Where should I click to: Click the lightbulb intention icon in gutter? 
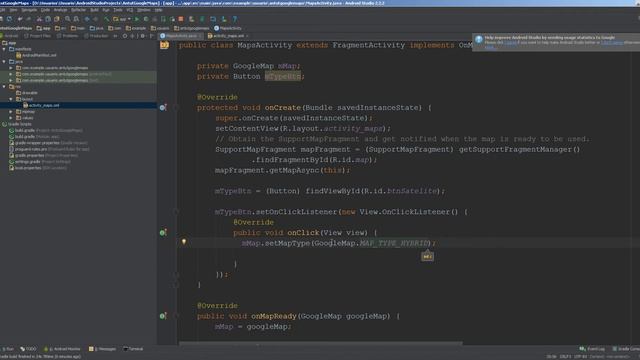184,242
